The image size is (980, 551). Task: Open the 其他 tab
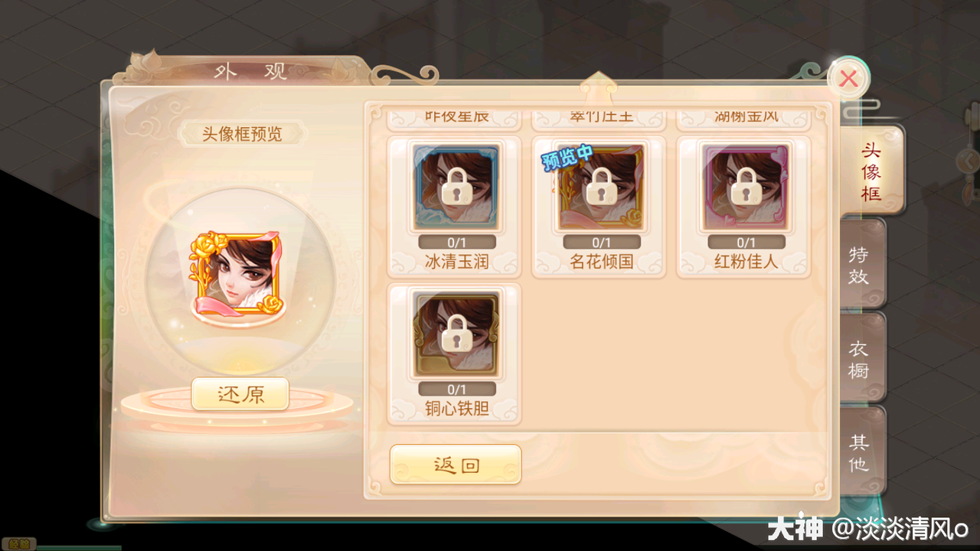(x=861, y=452)
